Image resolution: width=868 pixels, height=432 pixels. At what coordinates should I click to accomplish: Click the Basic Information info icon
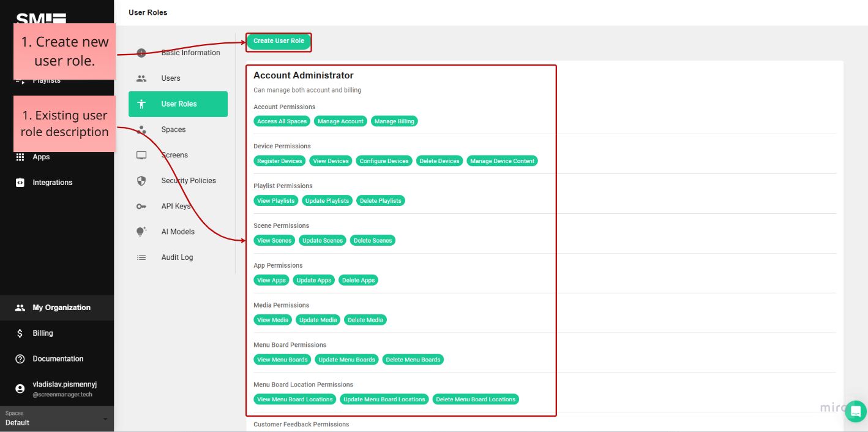pos(141,52)
